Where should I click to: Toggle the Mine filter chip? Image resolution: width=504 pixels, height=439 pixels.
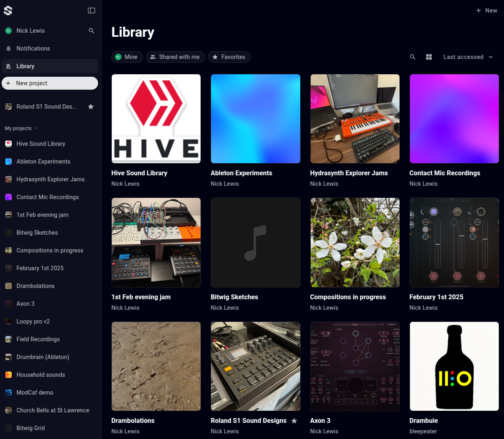(127, 57)
